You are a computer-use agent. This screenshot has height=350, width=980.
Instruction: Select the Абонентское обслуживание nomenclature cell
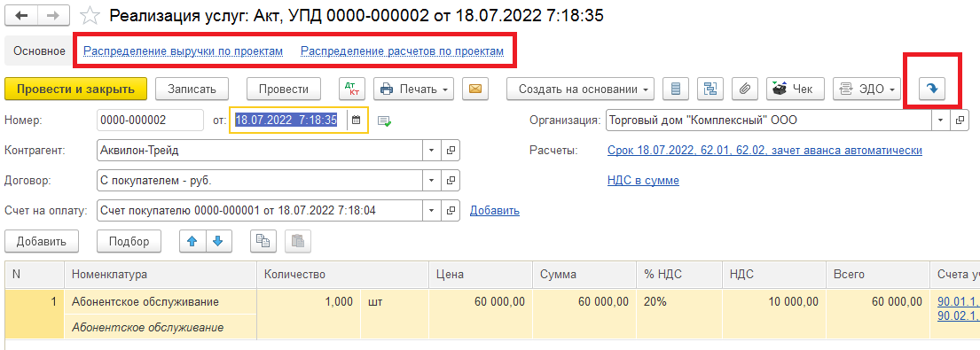(161, 302)
